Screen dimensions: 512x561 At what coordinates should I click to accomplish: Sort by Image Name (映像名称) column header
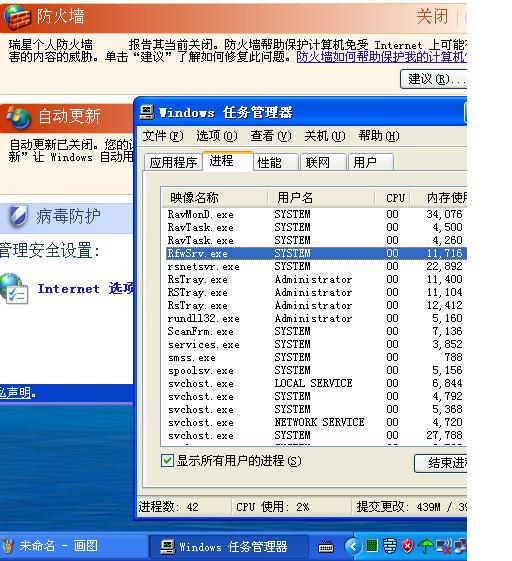214,197
